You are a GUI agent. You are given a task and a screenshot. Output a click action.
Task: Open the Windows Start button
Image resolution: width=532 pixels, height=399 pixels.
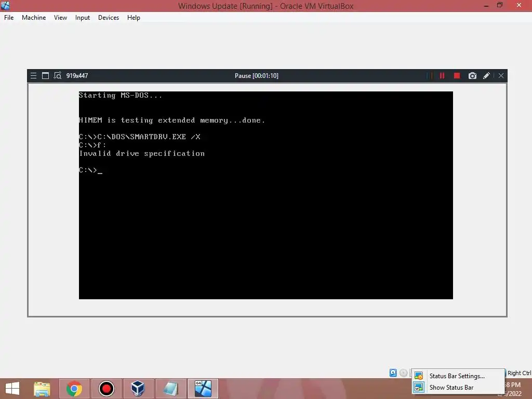12,389
